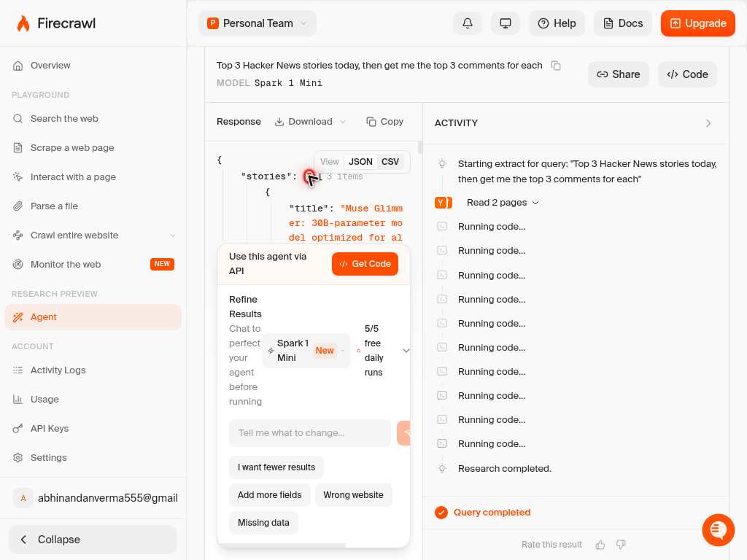Click the Share button
The width and height of the screenshot is (747, 560).
point(619,74)
